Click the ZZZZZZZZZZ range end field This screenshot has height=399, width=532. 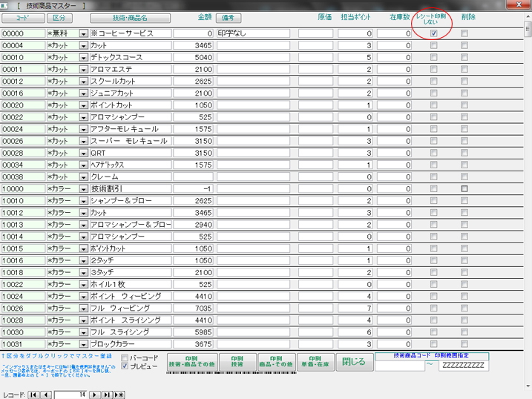pos(464,366)
